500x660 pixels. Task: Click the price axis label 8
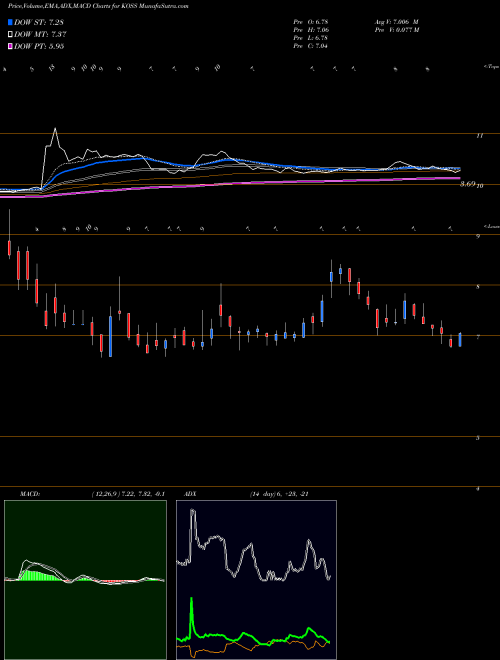tap(478, 287)
